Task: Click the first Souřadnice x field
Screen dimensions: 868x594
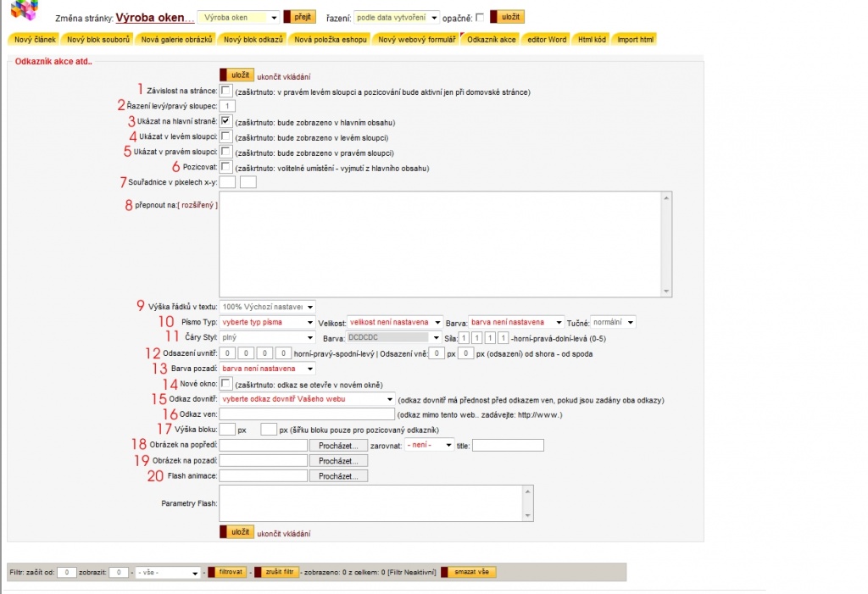Action: (x=227, y=182)
